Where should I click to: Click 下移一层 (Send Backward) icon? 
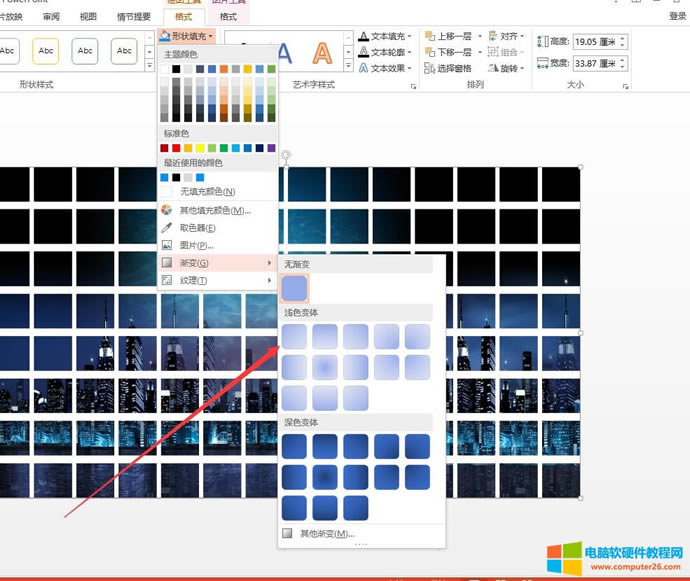[429, 52]
